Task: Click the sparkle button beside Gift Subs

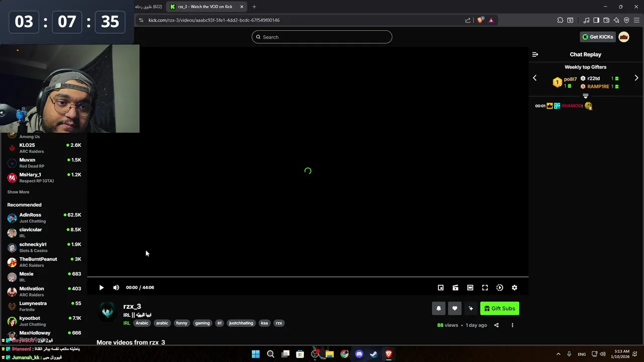Action: coord(471,309)
